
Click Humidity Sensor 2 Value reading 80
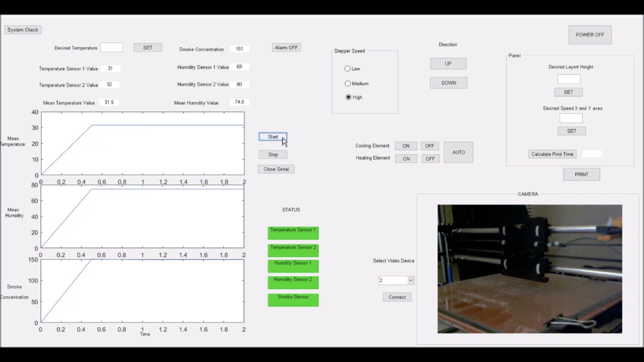[x=239, y=85]
